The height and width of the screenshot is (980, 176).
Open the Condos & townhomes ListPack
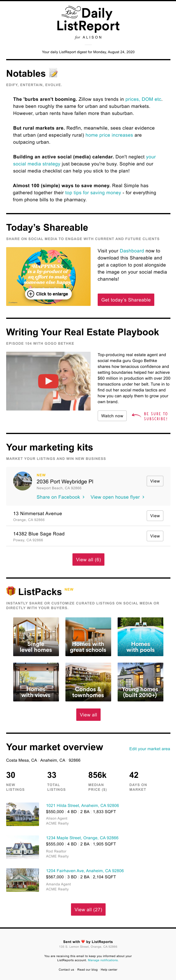point(88,682)
